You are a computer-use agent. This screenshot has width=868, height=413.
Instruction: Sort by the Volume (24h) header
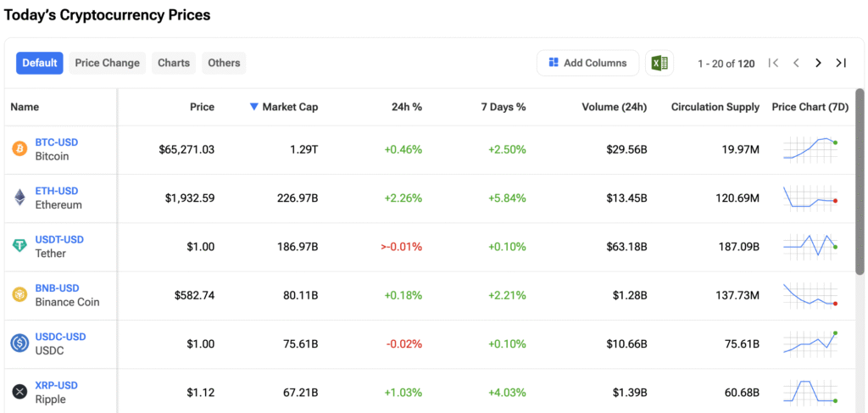tap(614, 108)
